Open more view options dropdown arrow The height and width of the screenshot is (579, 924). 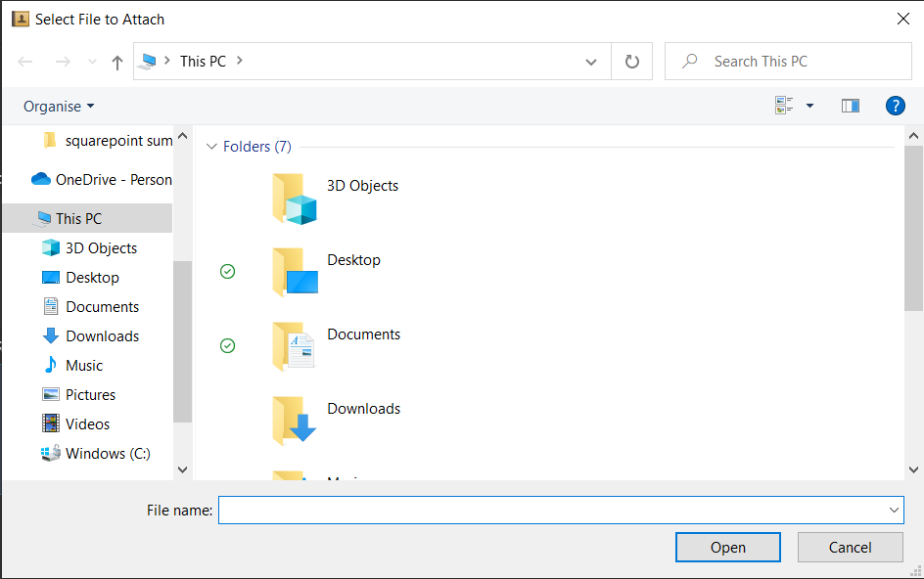tap(809, 106)
